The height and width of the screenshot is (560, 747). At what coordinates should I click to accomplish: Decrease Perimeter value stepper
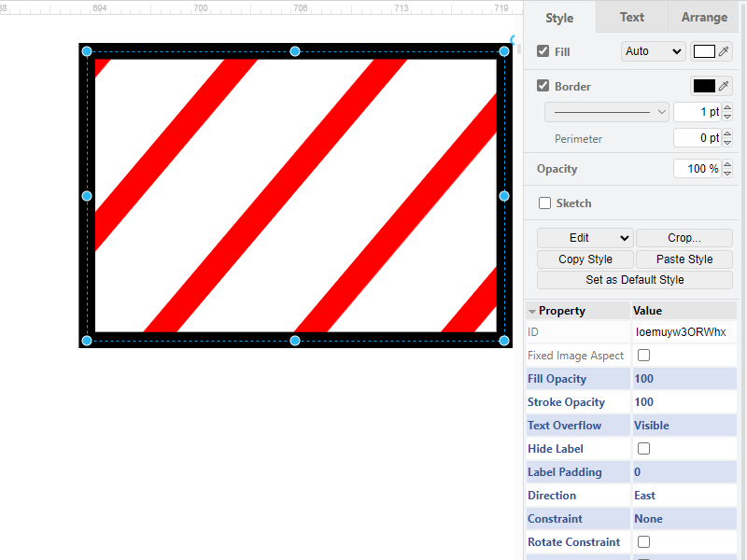click(x=727, y=142)
